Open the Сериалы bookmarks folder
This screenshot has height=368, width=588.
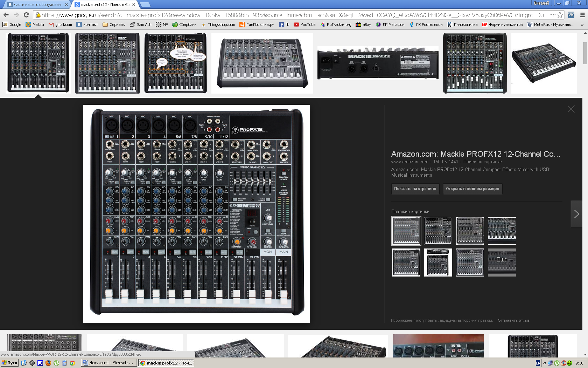click(x=114, y=25)
